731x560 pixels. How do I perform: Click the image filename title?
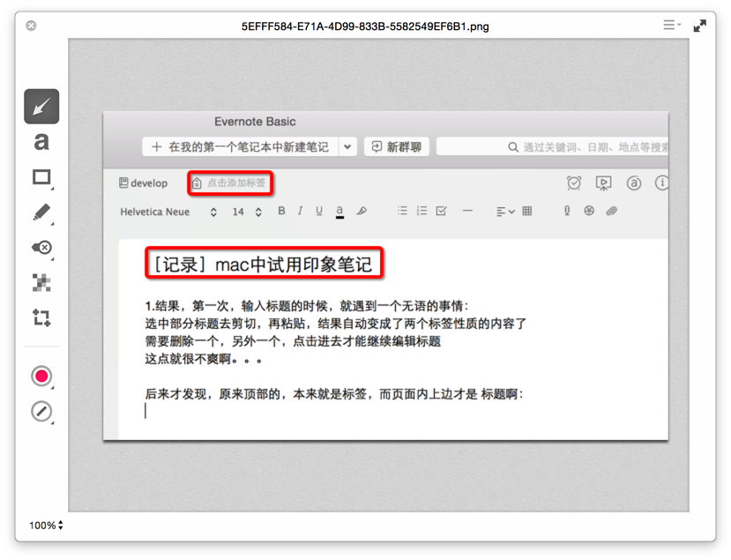point(365,26)
